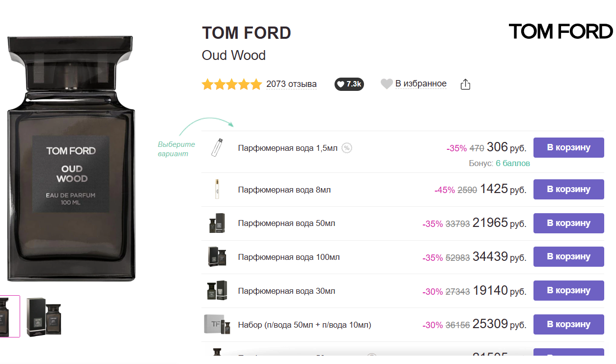Viewport: 616px width, 364px height.
Task: Click the share icon next to favorites
Action: (x=465, y=84)
